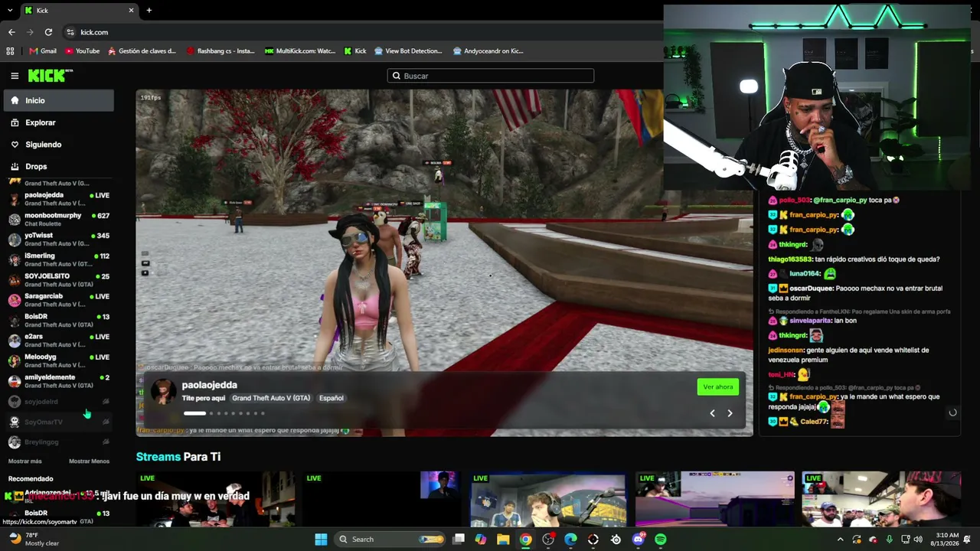The height and width of the screenshot is (551, 980).
Task: Open Meloodyg channel in sidebar
Action: 59,360
